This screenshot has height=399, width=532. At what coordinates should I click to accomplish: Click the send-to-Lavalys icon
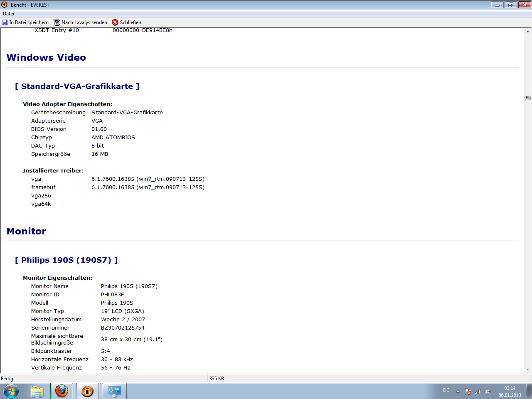pos(57,22)
